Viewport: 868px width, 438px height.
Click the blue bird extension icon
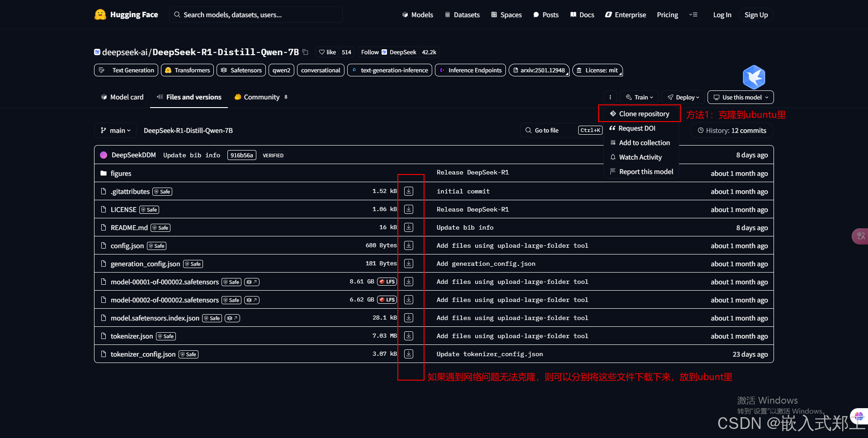754,77
